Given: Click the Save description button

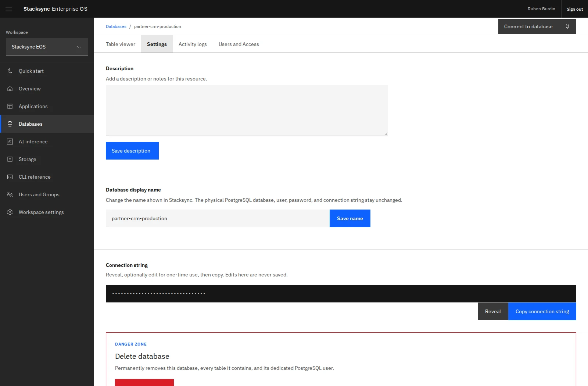Looking at the screenshot, I should point(132,151).
